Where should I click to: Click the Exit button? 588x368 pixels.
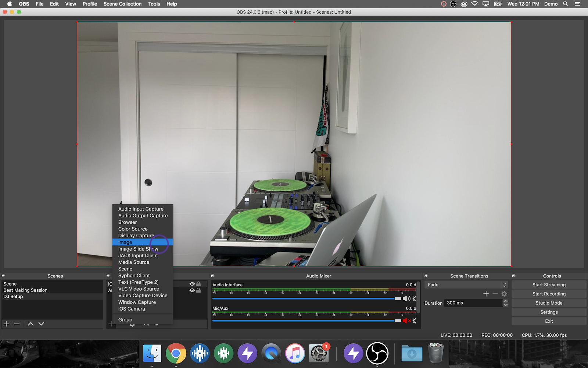[x=549, y=321]
